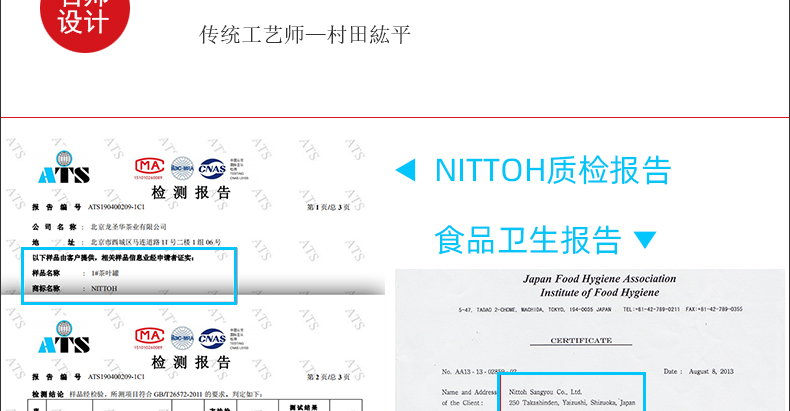Click the NITTOH质检报告 heading
Viewport: 790px width, 411px height.
[x=553, y=170]
